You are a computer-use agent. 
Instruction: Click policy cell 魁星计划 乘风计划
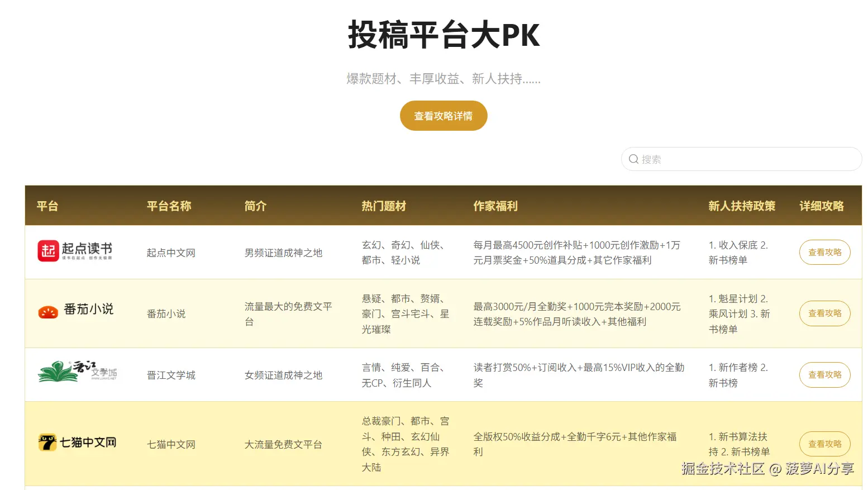point(740,314)
